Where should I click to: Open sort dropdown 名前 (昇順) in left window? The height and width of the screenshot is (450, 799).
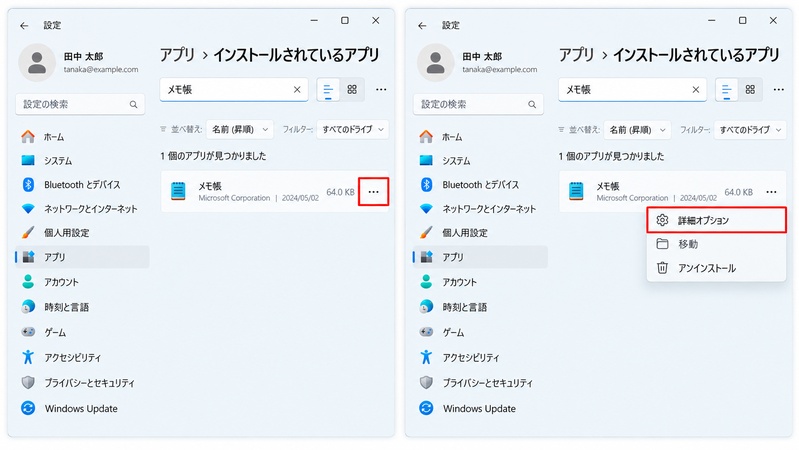click(x=240, y=129)
